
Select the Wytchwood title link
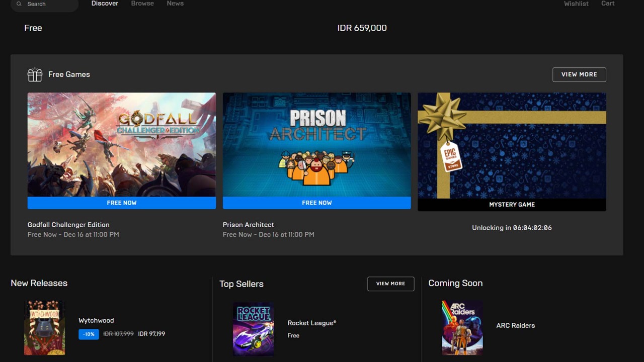click(96, 320)
